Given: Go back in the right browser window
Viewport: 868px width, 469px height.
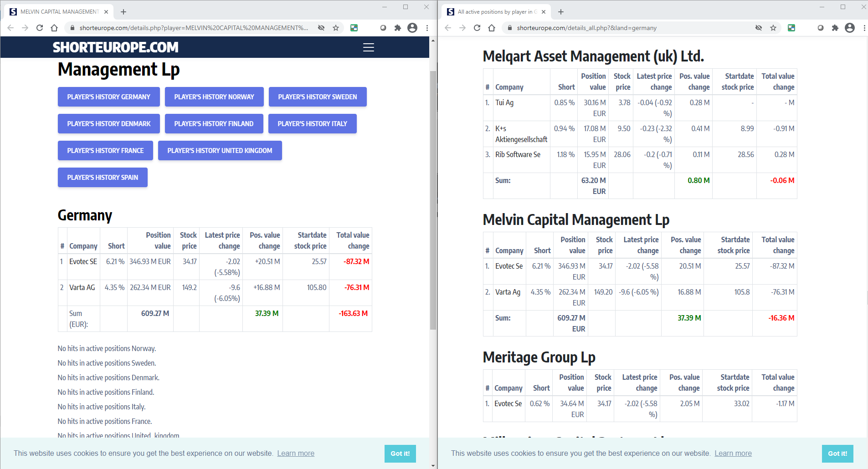Looking at the screenshot, I should coord(448,28).
